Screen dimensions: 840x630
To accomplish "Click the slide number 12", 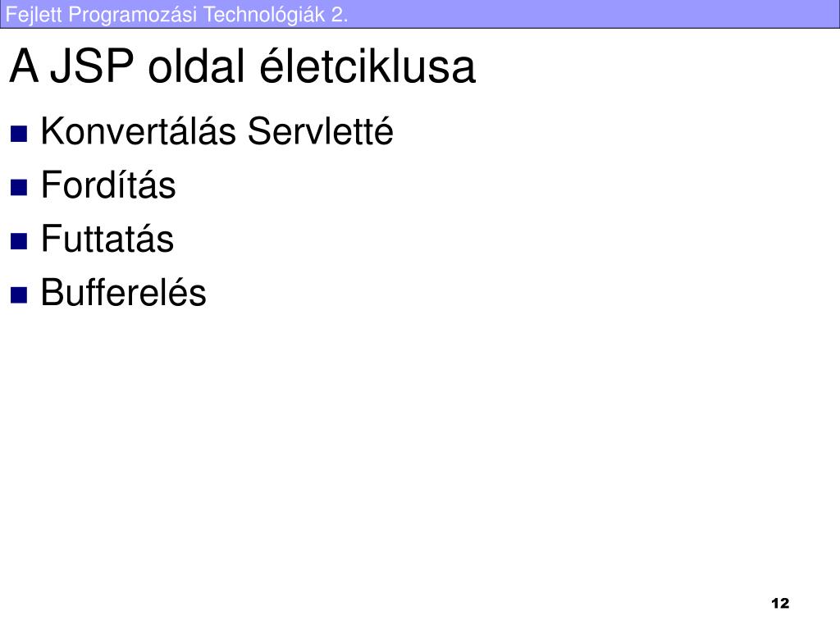I will coord(781,604).
